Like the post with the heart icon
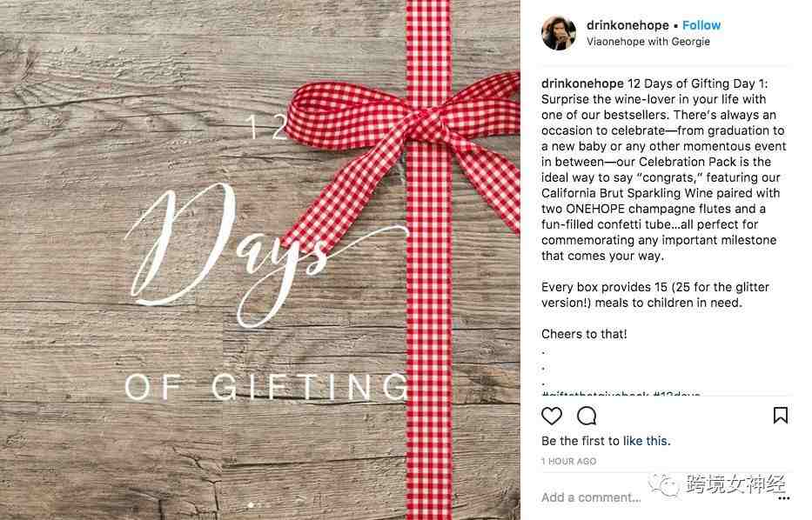The height and width of the screenshot is (520, 812). point(552,416)
